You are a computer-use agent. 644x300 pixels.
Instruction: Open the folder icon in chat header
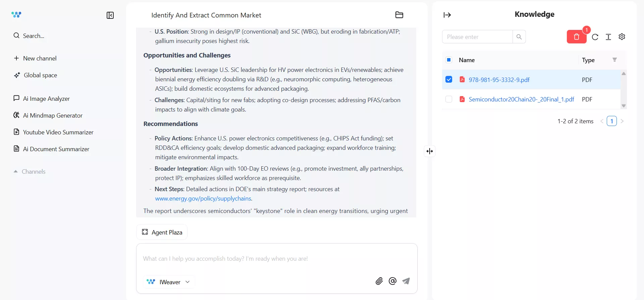point(399,15)
